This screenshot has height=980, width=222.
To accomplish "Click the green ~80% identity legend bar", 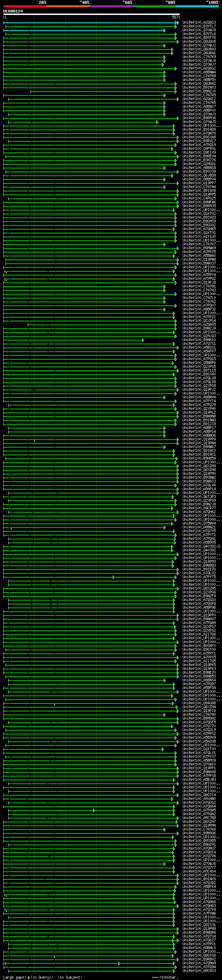I will (154, 6).
